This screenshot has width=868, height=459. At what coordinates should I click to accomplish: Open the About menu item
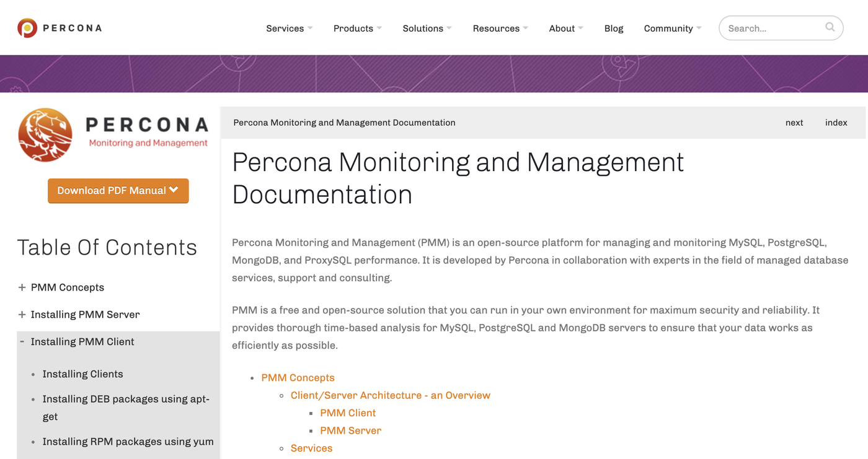click(x=564, y=28)
